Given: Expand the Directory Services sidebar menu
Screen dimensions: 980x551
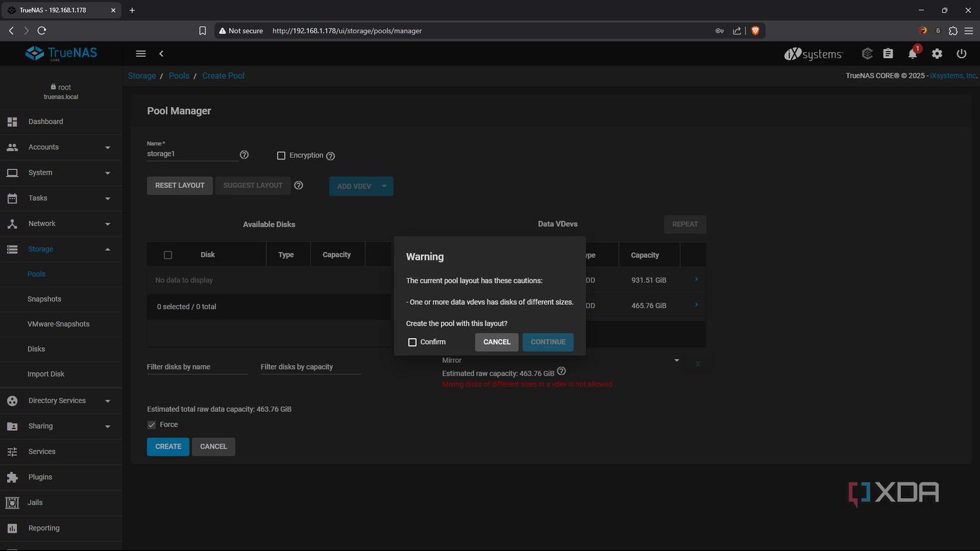Looking at the screenshot, I should click(61, 401).
